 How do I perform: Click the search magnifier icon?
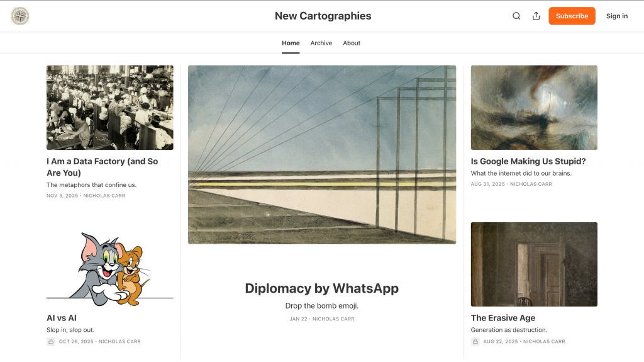(x=516, y=16)
